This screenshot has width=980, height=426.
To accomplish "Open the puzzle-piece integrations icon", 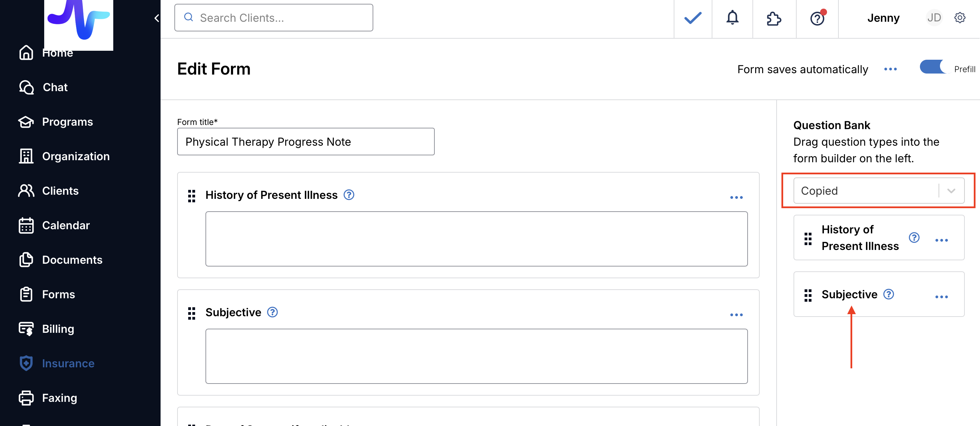I will coord(774,18).
